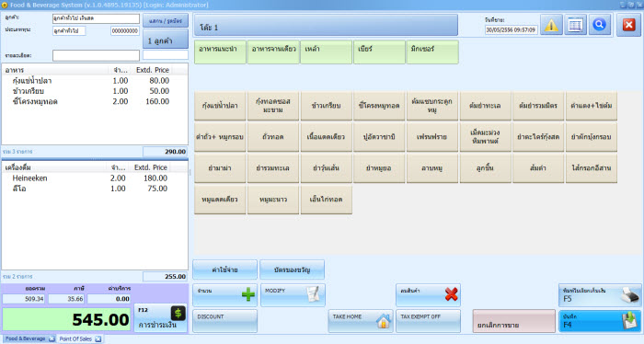Click the customer name input field
644x344 pixels.
pyautogui.click(x=96, y=18)
